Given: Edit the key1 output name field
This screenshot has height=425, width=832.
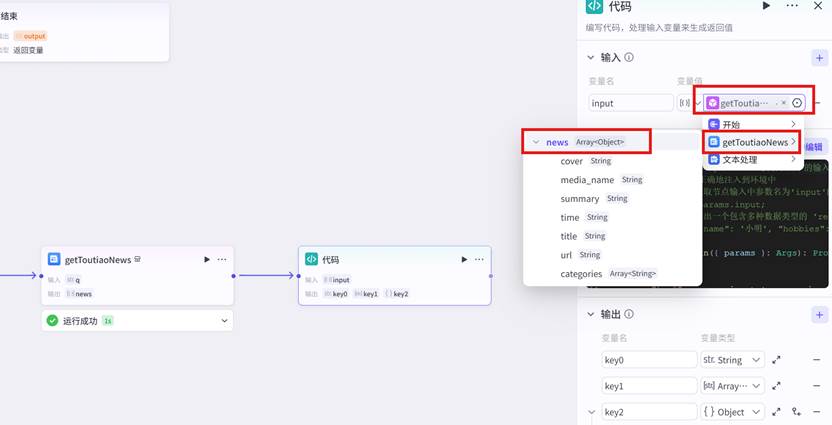Looking at the screenshot, I should coord(649,386).
